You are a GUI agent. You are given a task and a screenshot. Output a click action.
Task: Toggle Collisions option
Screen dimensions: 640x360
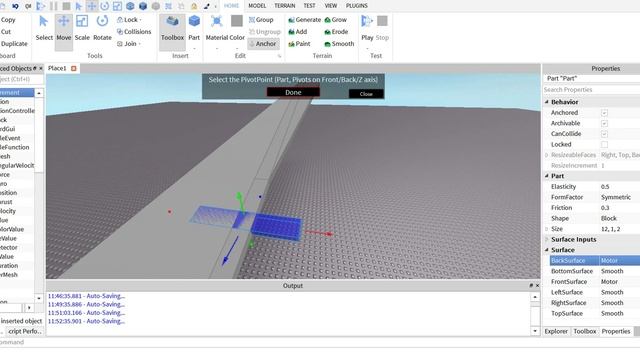point(134,31)
